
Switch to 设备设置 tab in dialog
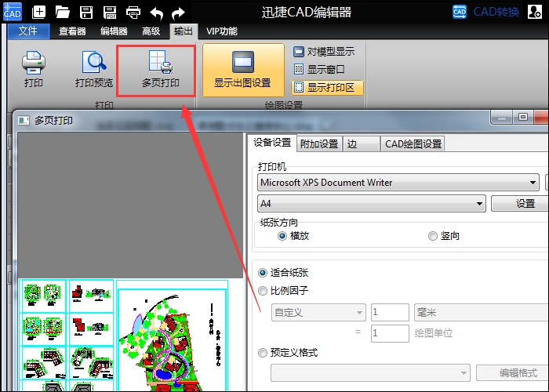tap(272, 143)
